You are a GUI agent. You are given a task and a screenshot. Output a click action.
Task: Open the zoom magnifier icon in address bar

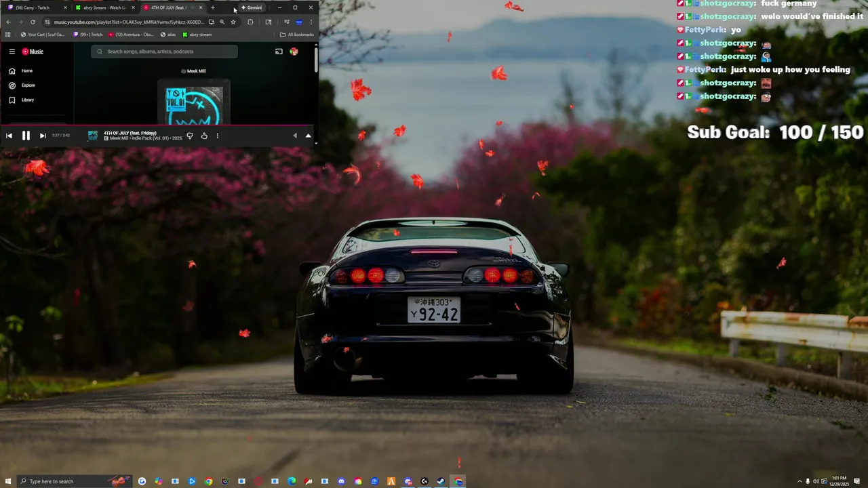pos(222,22)
